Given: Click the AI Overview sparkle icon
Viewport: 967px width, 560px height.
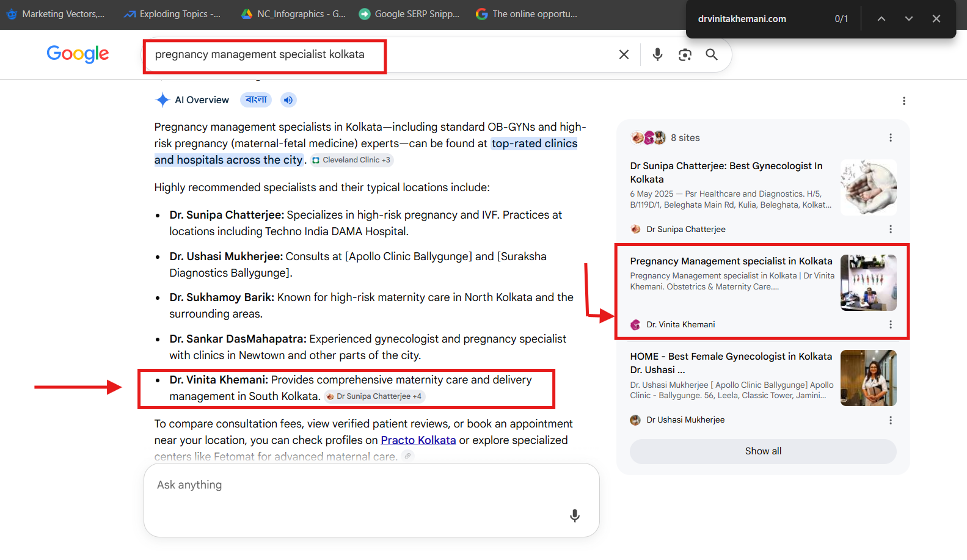Looking at the screenshot, I should (162, 100).
